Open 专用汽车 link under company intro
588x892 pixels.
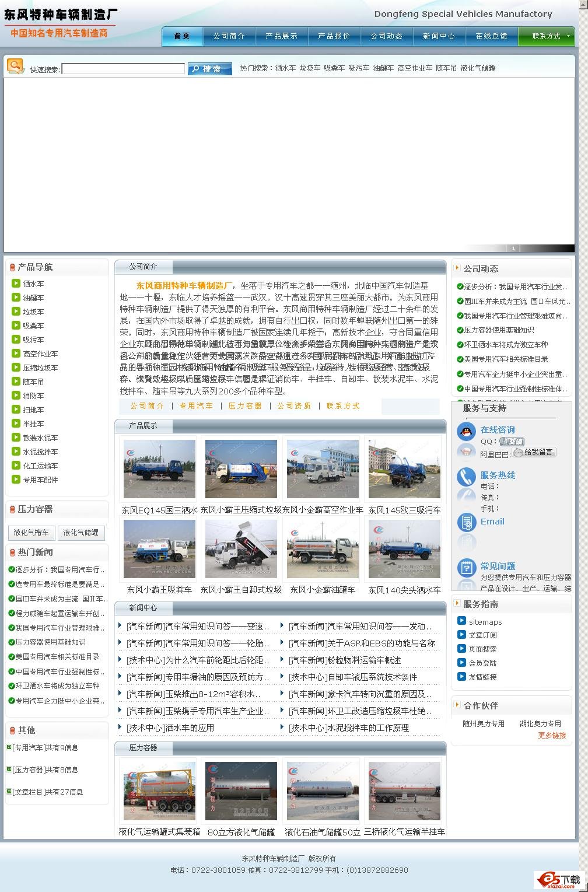[x=197, y=406]
